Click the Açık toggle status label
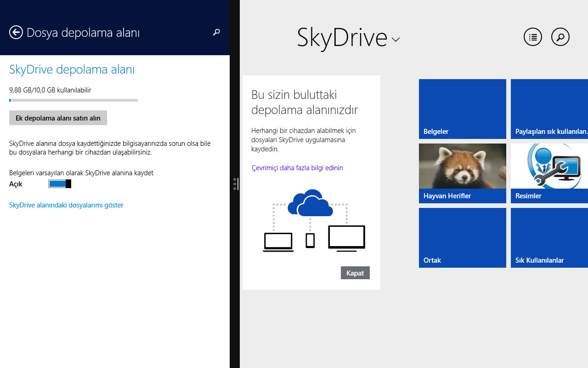This screenshot has width=588, height=368. point(16,184)
